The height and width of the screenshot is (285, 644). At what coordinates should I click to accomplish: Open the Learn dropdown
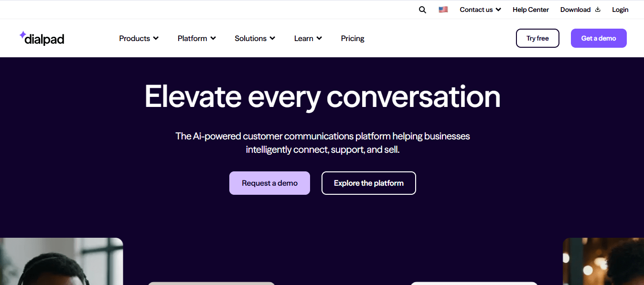[308, 38]
